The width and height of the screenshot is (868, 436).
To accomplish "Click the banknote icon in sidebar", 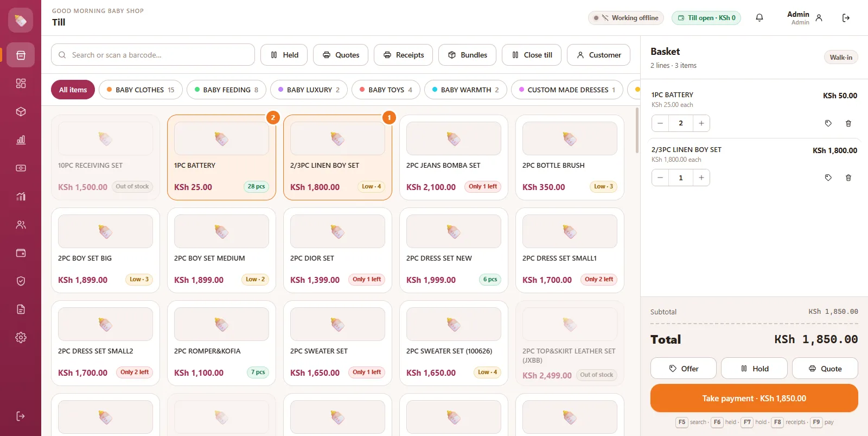I will [21, 168].
